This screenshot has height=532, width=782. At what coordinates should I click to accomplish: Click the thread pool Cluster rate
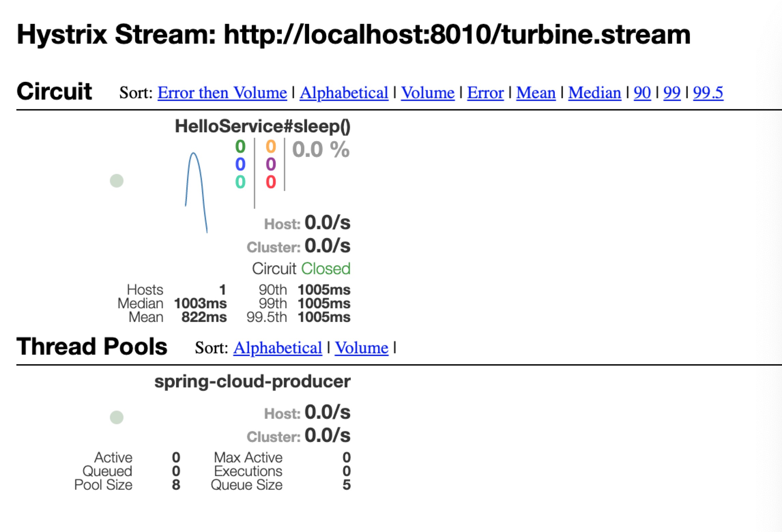(328, 435)
